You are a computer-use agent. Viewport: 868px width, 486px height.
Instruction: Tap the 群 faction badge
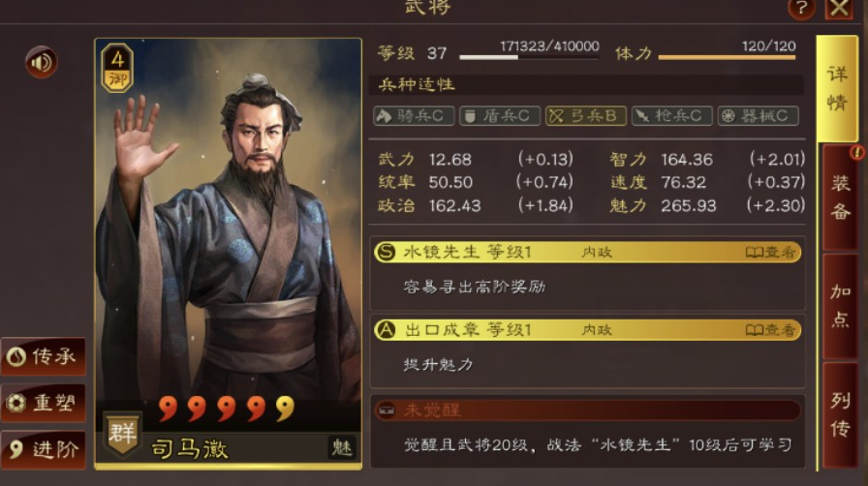coord(122,434)
